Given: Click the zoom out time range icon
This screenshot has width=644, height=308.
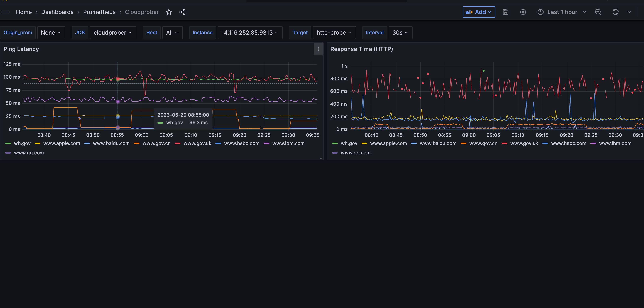Looking at the screenshot, I should tap(598, 12).
